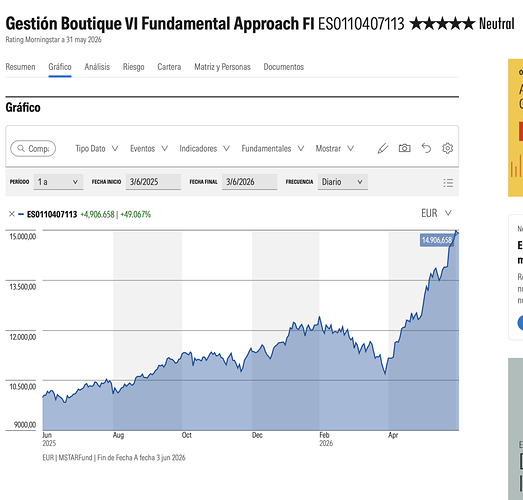Click the magnifier in the Compare search box

[x=21, y=148]
